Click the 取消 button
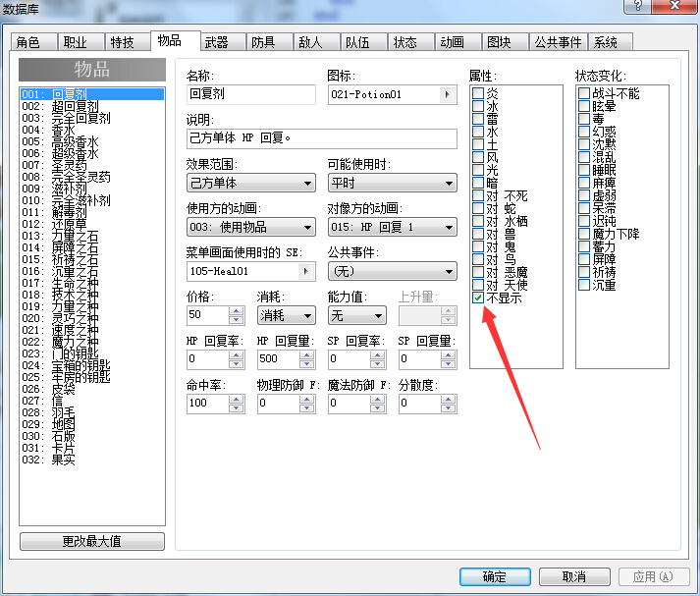 (574, 576)
